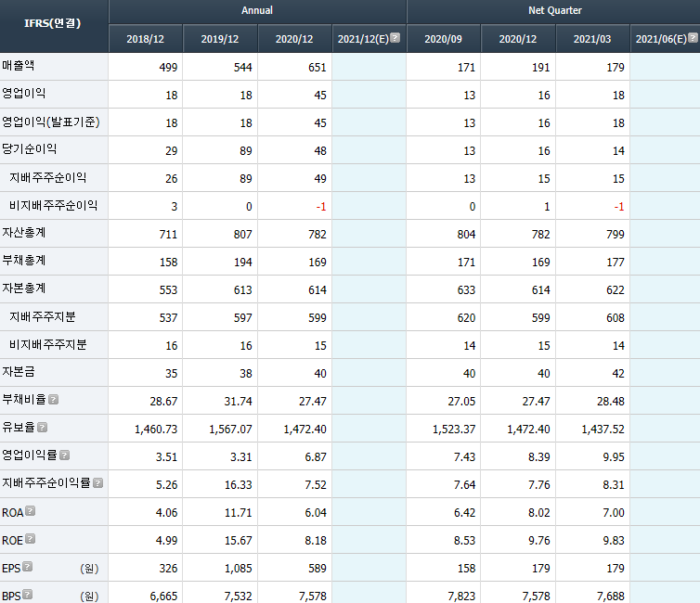Image resolution: width=700 pixels, height=603 pixels.
Task: Click the 1,567.07 reserve ratio value
Action: click(x=231, y=429)
